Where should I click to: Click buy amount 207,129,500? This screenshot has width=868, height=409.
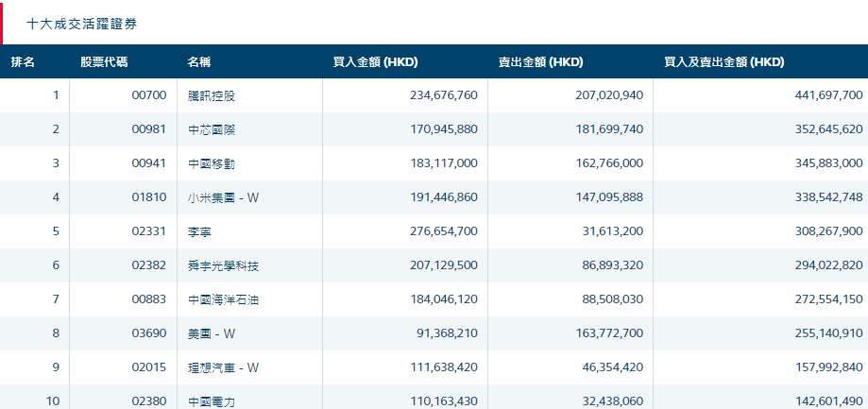click(x=443, y=265)
